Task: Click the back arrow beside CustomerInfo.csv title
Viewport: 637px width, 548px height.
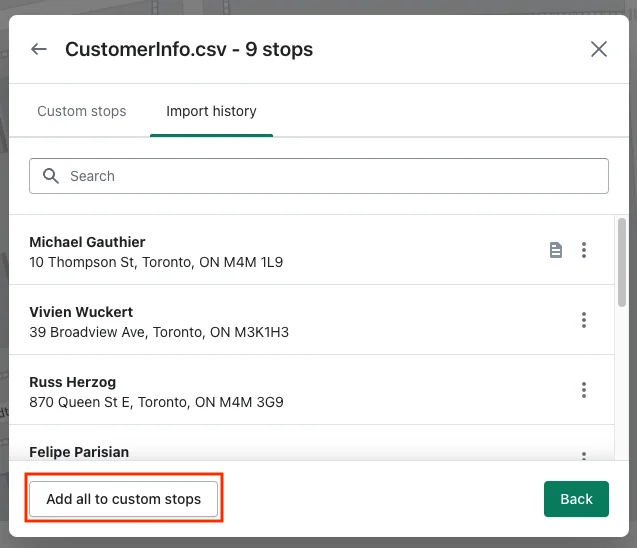Action: (x=39, y=49)
